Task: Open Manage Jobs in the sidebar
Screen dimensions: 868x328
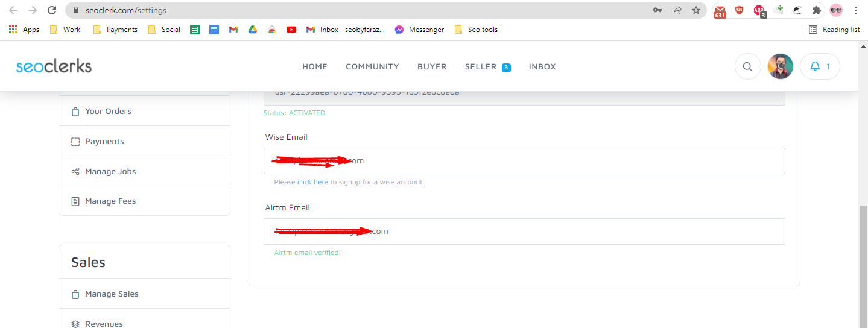Action: click(x=144, y=171)
